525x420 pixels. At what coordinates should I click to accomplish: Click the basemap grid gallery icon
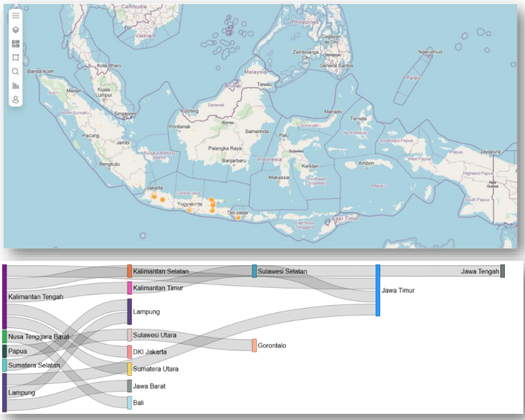pos(15,43)
